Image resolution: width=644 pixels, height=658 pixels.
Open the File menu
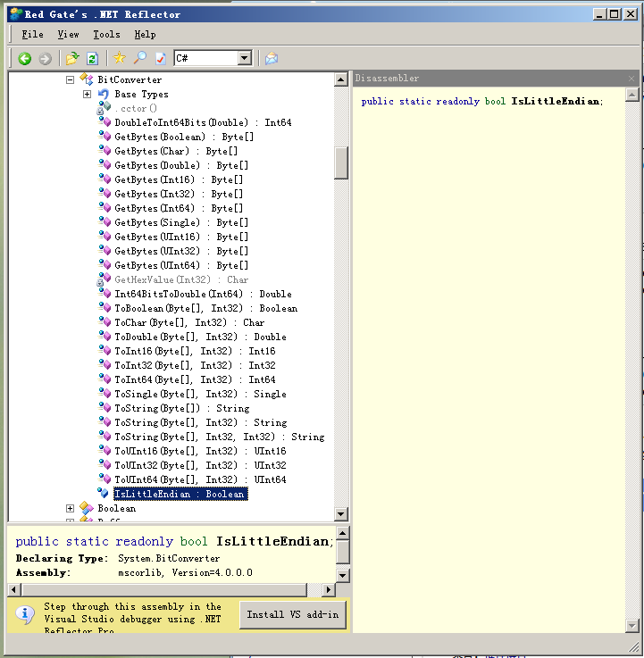[33, 35]
